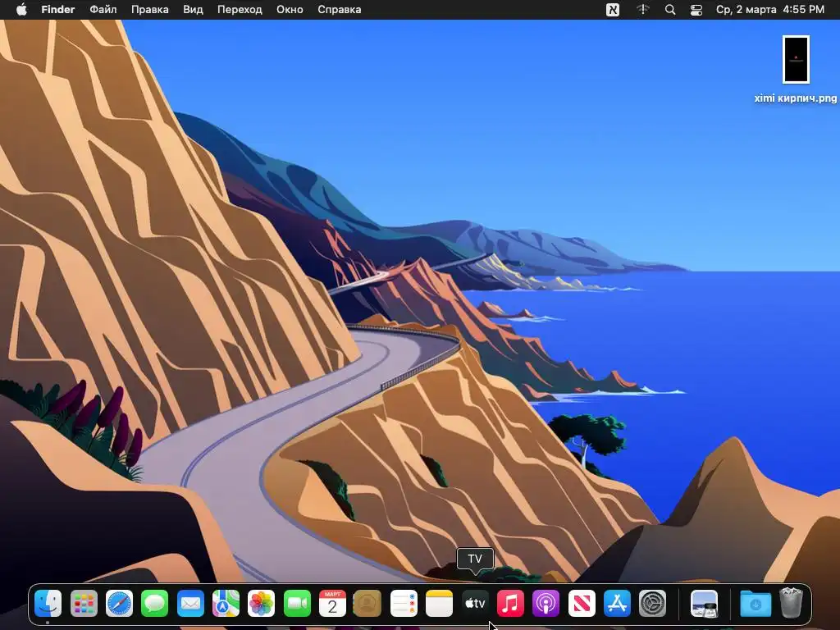
Task: Open the Messages app
Action: coord(155,604)
